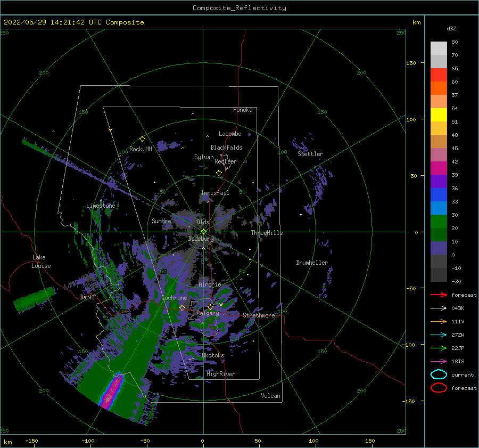Viewport: 479px width, 448px height.
Task: Select the cyan 27ZW arrow symbol
Action: click(439, 335)
